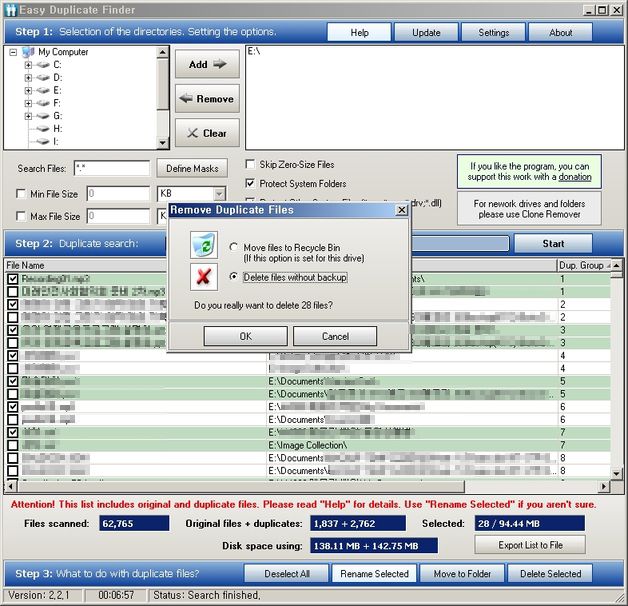Image resolution: width=628 pixels, height=606 pixels.
Task: Expand the G: drive node
Action: click(28, 116)
